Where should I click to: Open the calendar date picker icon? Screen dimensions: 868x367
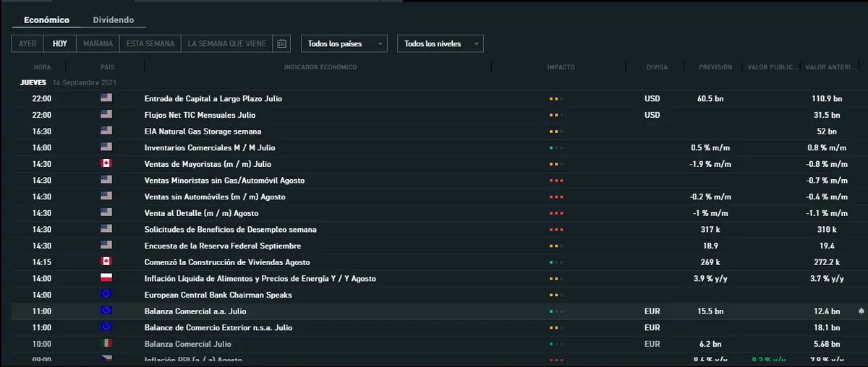point(282,43)
